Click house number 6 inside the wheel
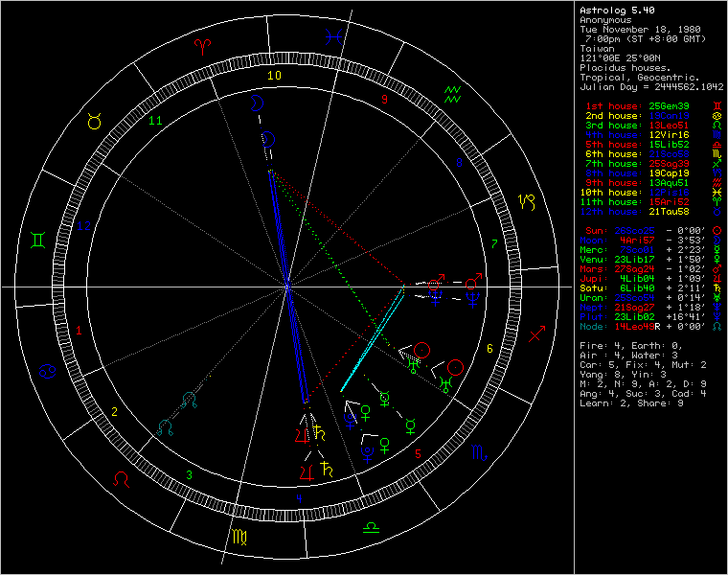This screenshot has width=728, height=575. pos(489,349)
